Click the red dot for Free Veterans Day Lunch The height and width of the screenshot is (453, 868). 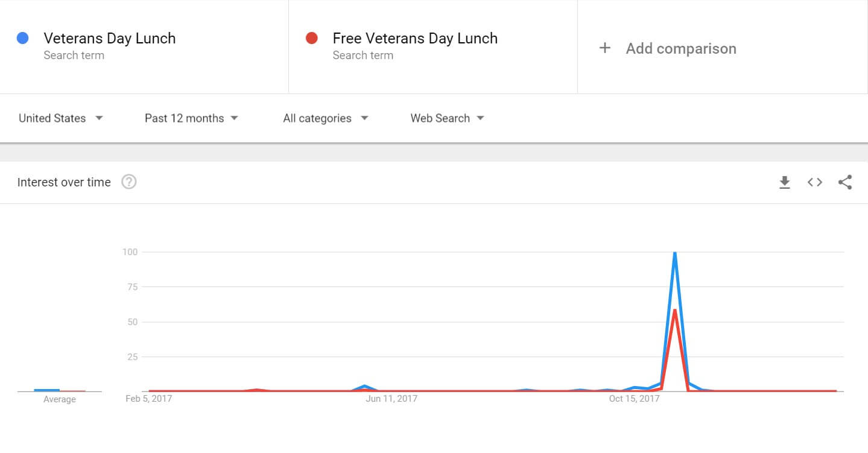tap(312, 38)
